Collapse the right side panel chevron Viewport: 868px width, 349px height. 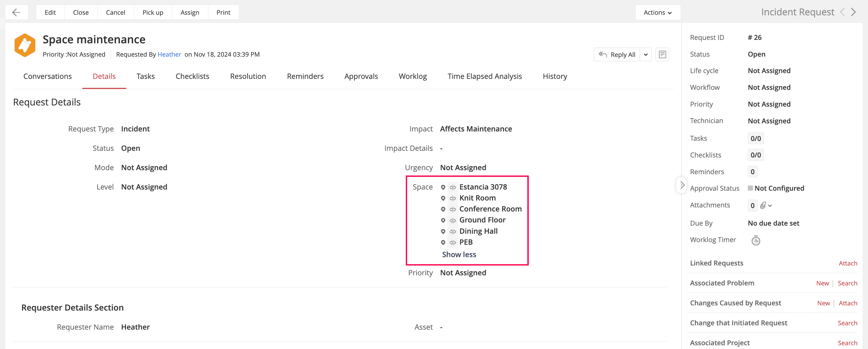pos(682,185)
